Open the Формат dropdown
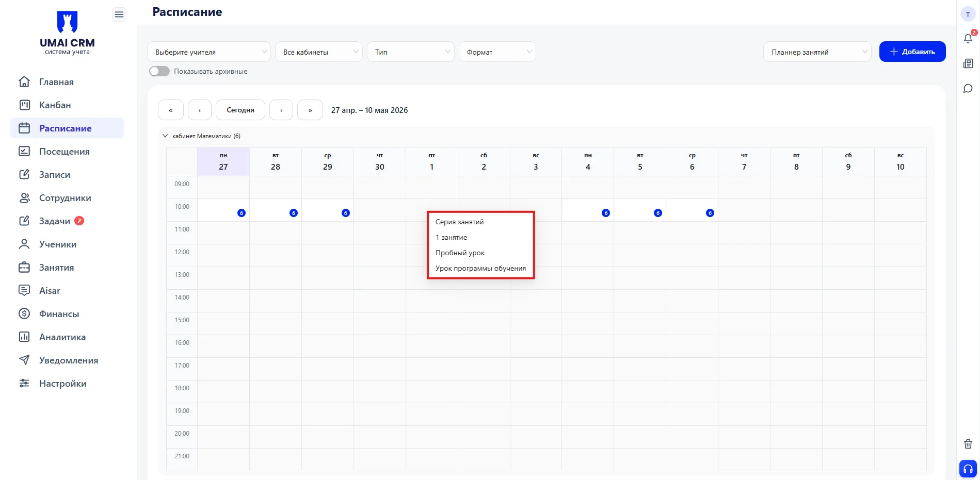Image resolution: width=980 pixels, height=480 pixels. click(497, 52)
